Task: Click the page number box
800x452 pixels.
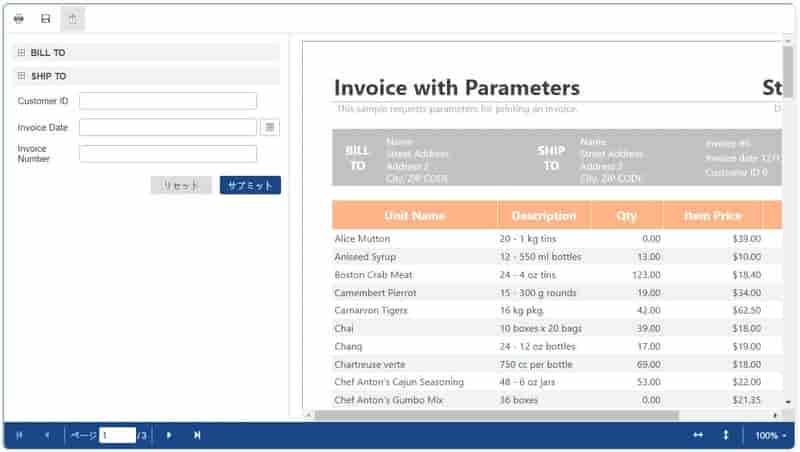Action: point(117,435)
